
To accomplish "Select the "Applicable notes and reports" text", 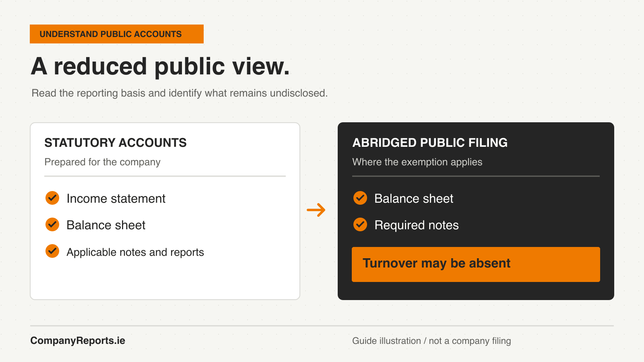I will coord(135,252).
